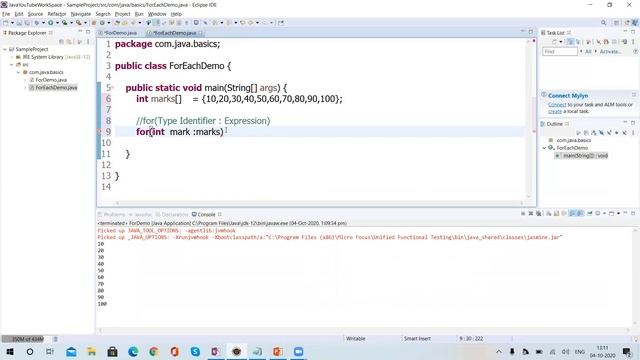Viewport: 640px width, 360px height.
Task: Open the New file dropdown arrow
Action: tap(12, 23)
